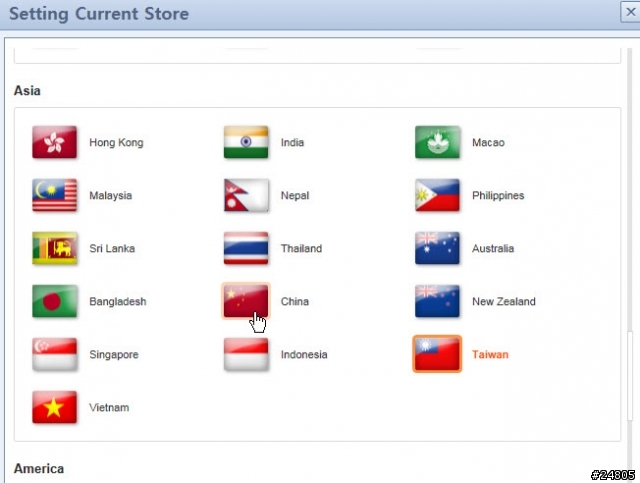640x483 pixels.
Task: Select the India store label
Action: (292, 142)
